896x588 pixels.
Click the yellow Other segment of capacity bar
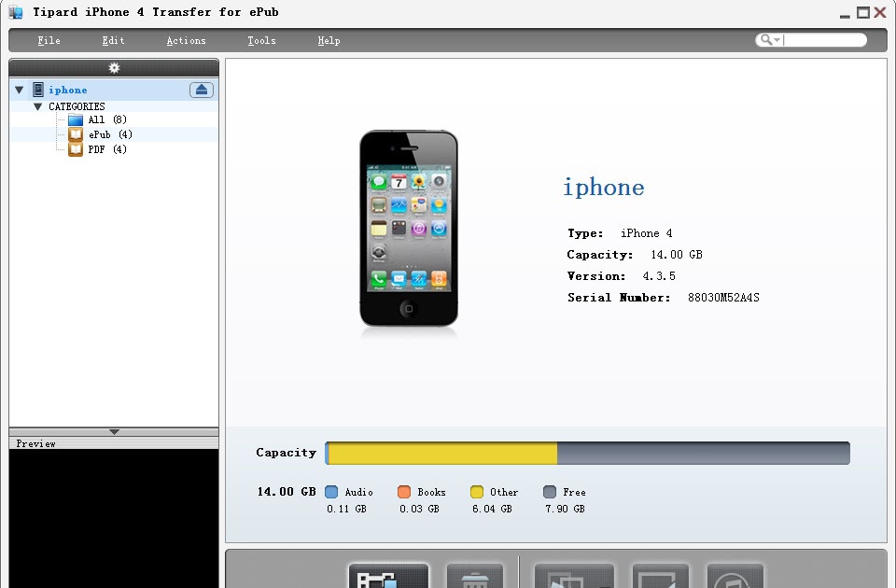[x=442, y=454]
